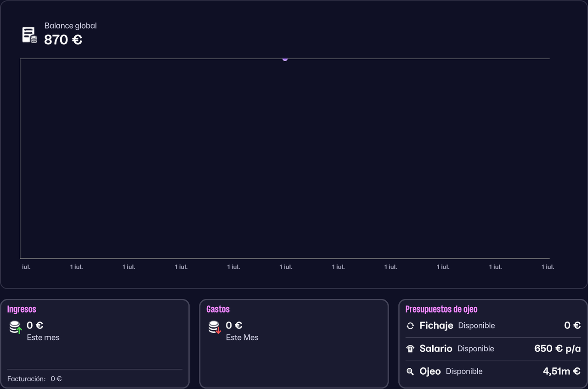Click the Ingresos coins with green arrow icon

tap(16, 327)
